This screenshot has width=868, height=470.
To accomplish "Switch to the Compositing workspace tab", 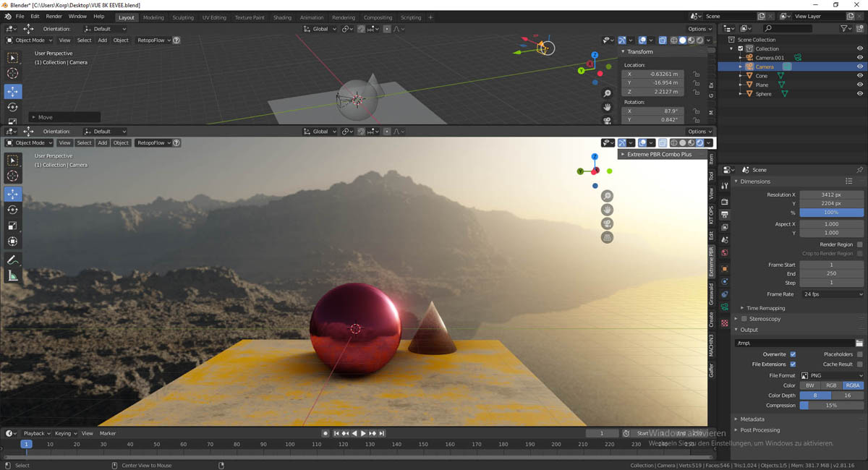I will 378,17.
